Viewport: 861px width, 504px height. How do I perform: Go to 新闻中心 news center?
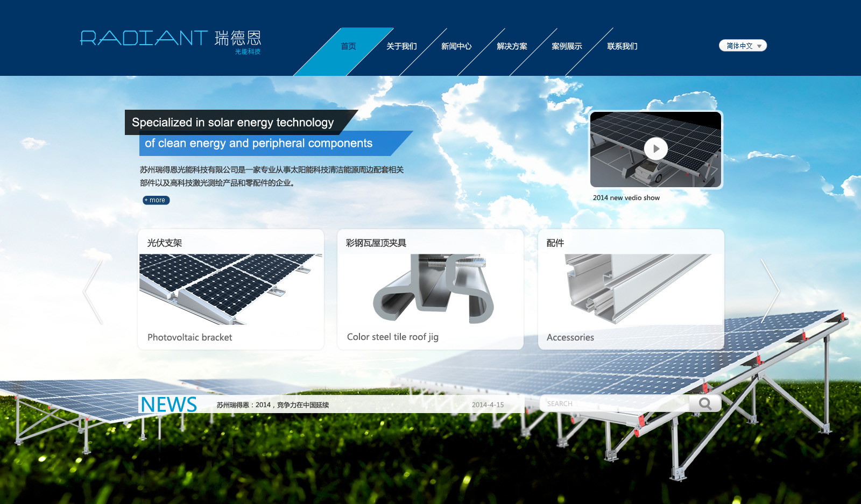(456, 46)
